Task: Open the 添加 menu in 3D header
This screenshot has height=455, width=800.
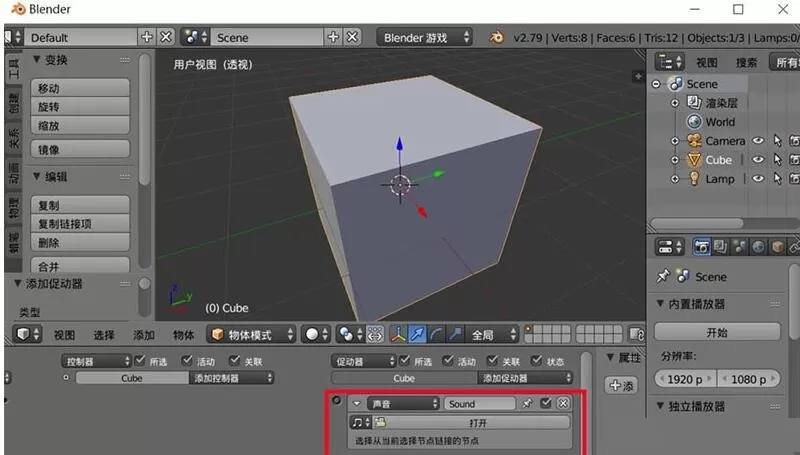Action: (x=144, y=335)
